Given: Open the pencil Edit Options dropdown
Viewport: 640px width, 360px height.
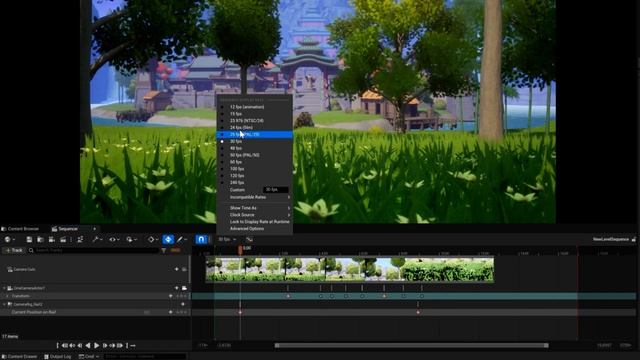Looking at the screenshot, I should pos(182,240).
